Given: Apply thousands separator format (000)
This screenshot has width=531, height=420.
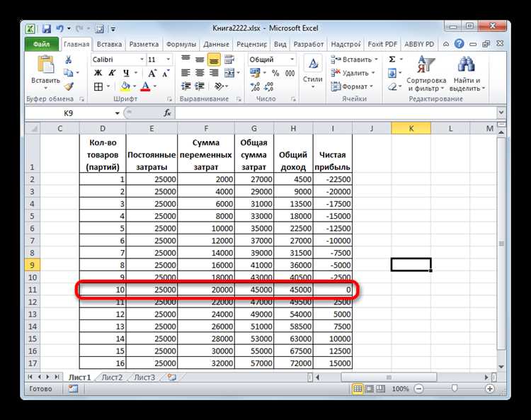Looking at the screenshot, I should 290,73.
